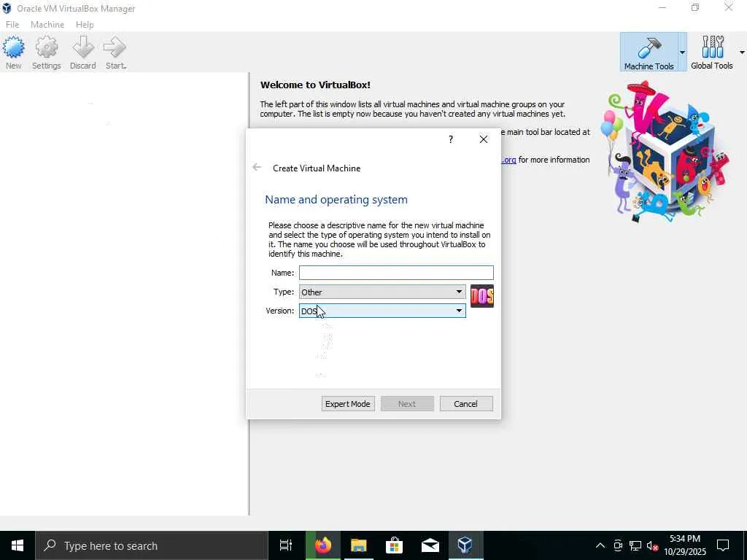This screenshot has height=560, width=747.
Task: Close the Create Virtual Machine dialog
Action: (x=484, y=139)
